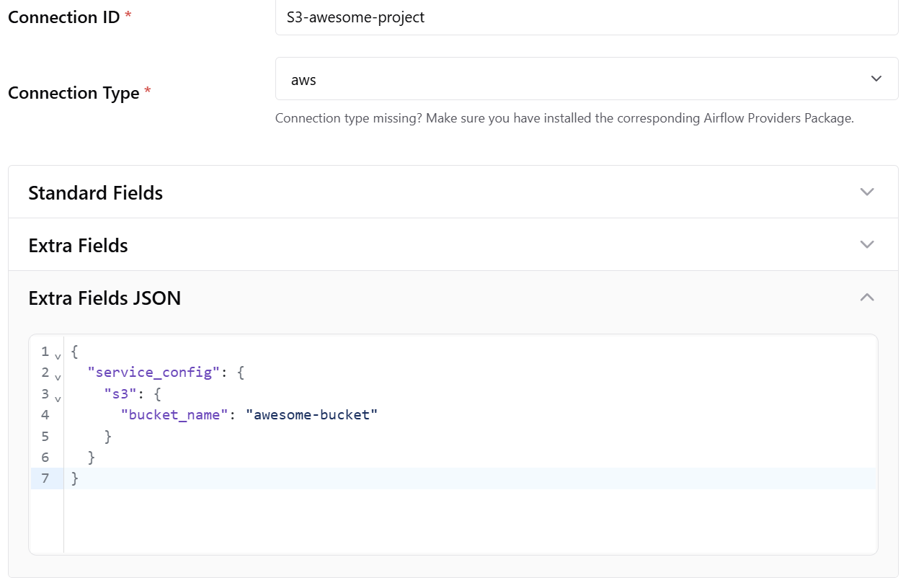The width and height of the screenshot is (911, 588).
Task: Expand the Standard Fields section
Action: click(x=453, y=192)
